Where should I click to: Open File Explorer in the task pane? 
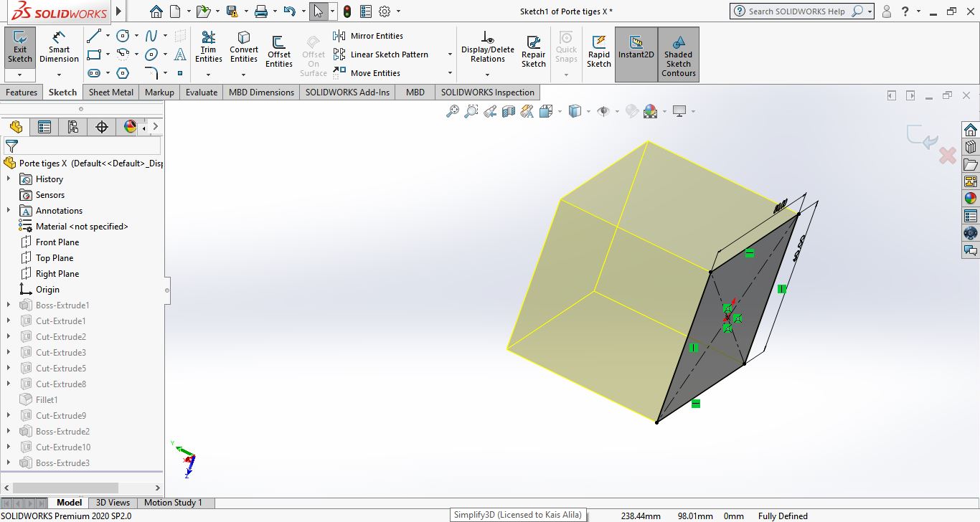971,163
